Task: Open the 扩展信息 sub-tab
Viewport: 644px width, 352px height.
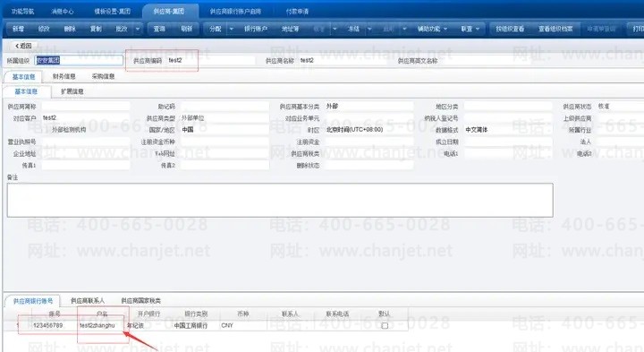Action: click(x=72, y=91)
